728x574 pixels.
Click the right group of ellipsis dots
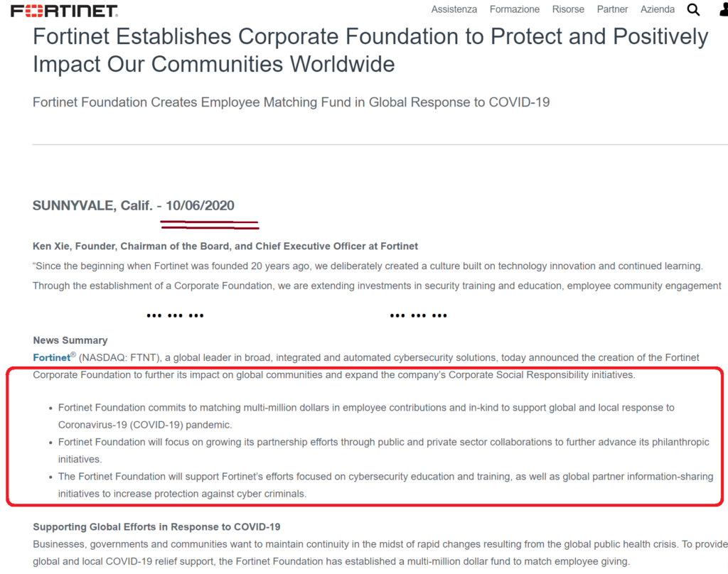[x=418, y=315]
